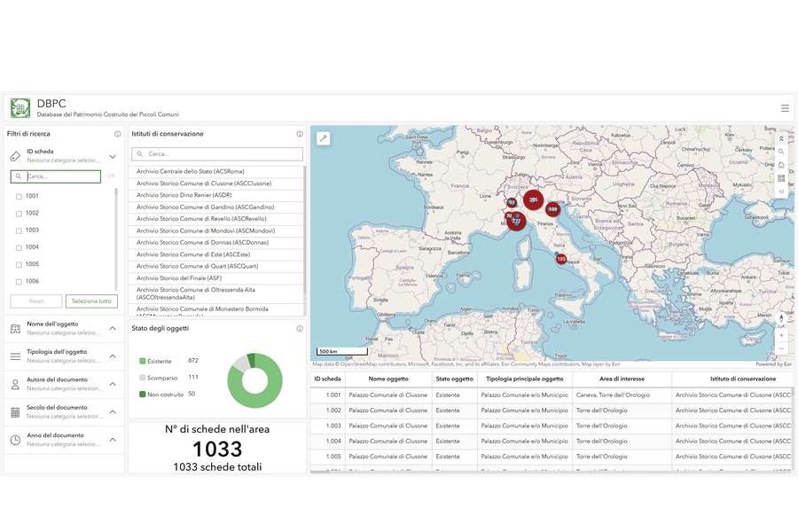Click the Seleziona tutto button
This screenshot has width=798, height=532.
pyautogui.click(x=91, y=301)
